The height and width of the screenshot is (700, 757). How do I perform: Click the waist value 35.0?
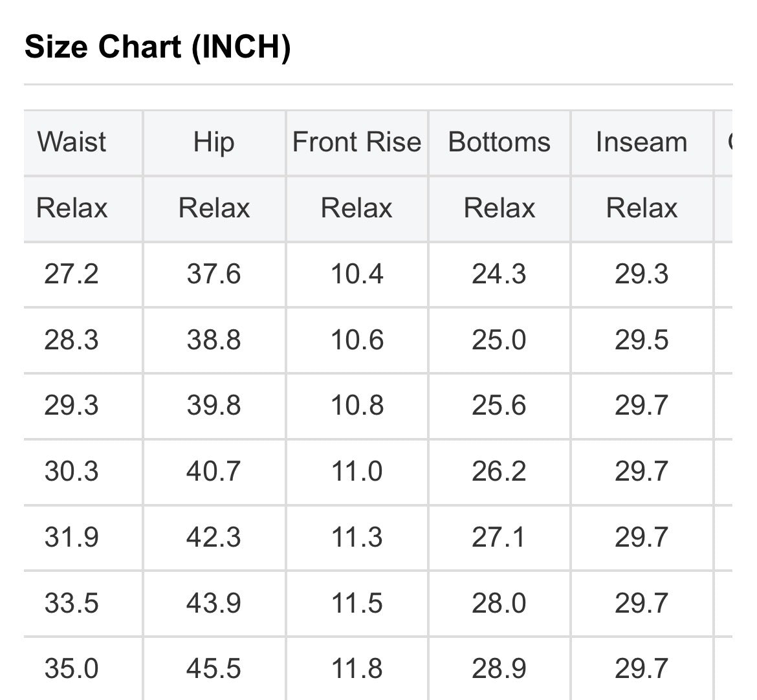click(x=71, y=668)
